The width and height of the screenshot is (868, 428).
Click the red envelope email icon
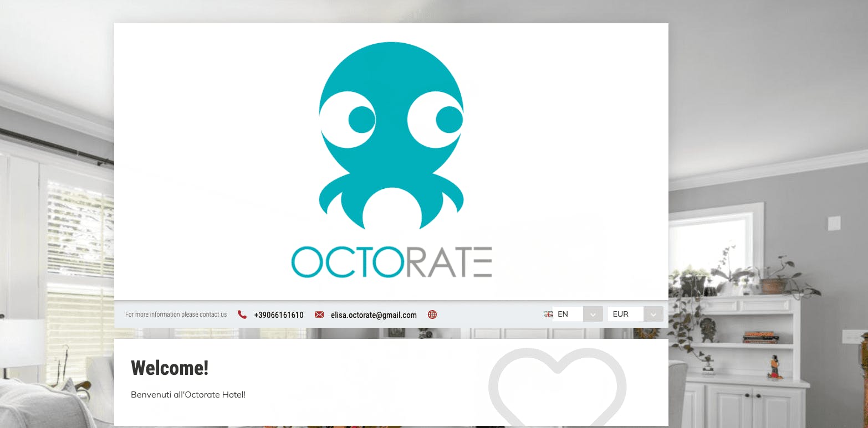pyautogui.click(x=319, y=314)
